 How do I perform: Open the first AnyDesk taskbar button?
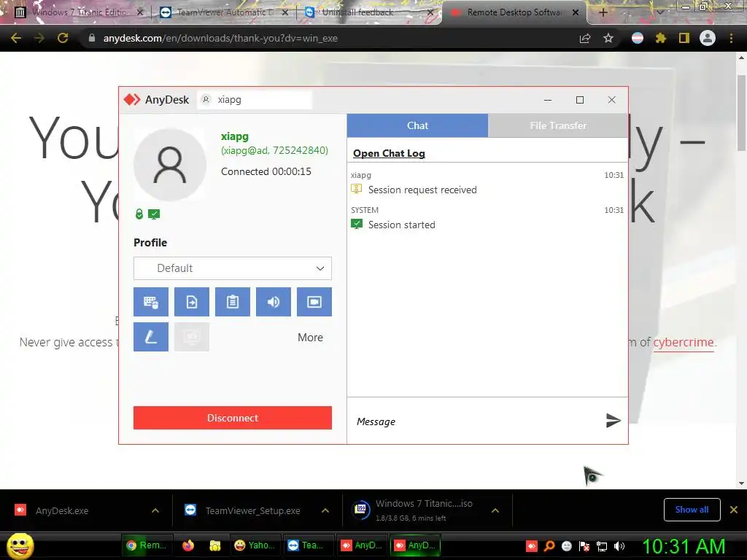[362, 545]
